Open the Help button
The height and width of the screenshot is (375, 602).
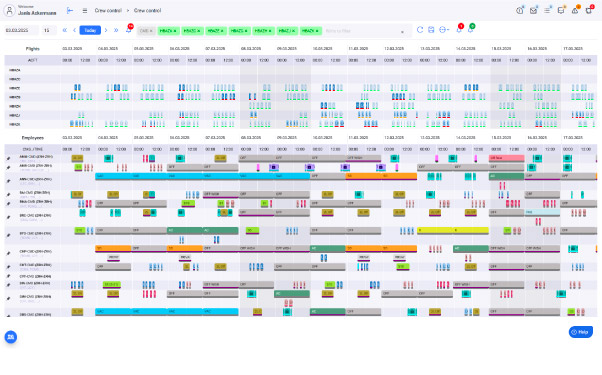tap(580, 332)
